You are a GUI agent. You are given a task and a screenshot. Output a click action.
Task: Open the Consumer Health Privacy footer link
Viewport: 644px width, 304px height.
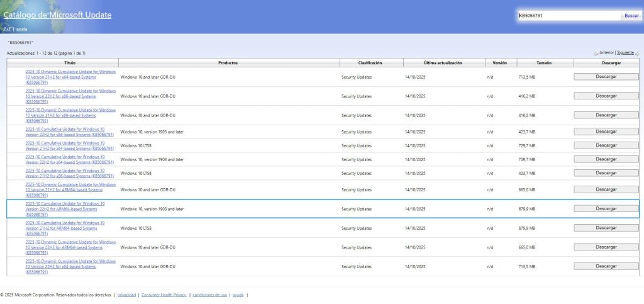(164, 295)
